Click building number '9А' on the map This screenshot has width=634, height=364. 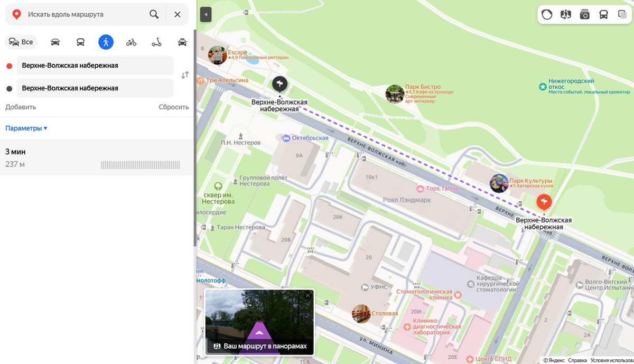click(x=300, y=155)
